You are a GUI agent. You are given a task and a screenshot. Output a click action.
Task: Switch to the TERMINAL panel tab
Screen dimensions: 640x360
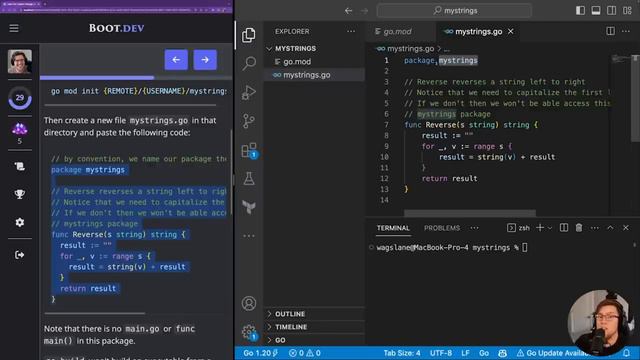point(393,228)
